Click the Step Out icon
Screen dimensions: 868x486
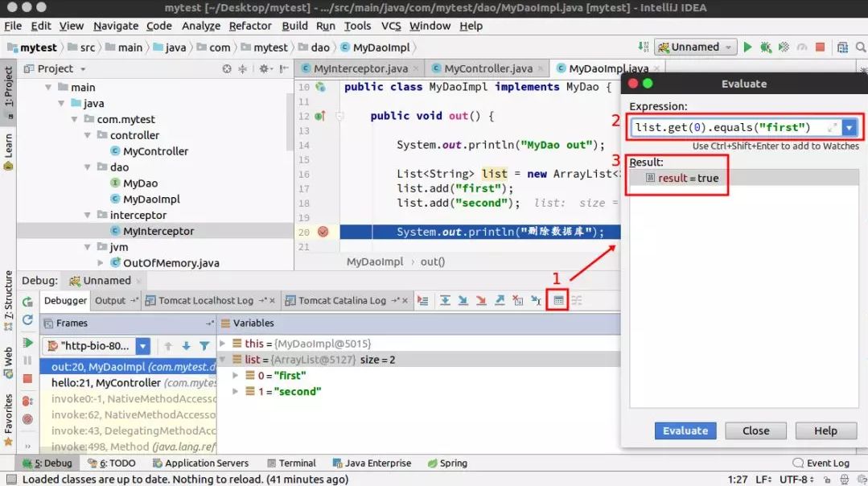coord(500,301)
